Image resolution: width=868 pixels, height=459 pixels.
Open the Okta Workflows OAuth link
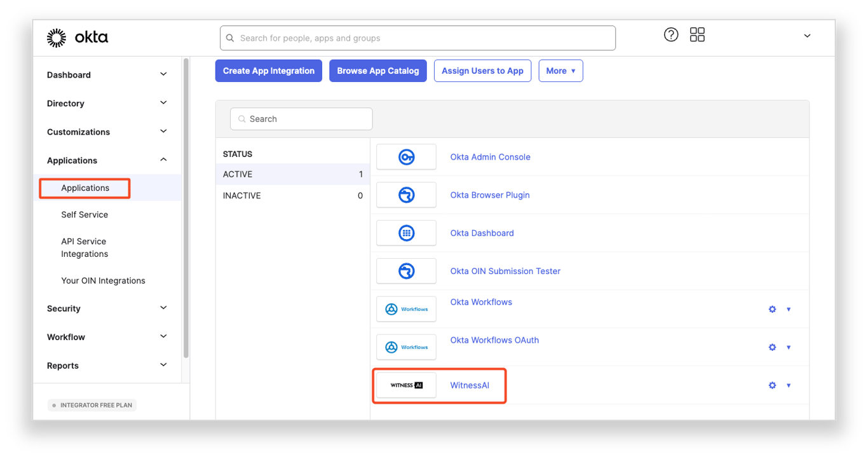coord(494,340)
